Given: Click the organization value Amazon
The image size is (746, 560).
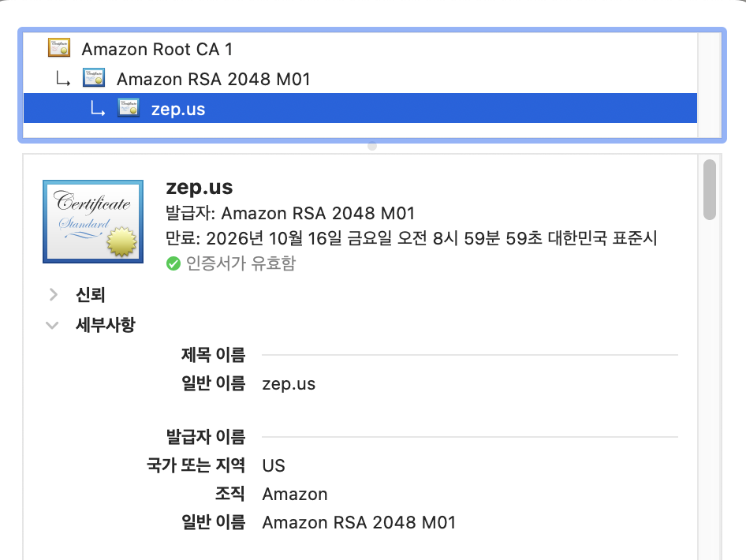Looking at the screenshot, I should [295, 495].
